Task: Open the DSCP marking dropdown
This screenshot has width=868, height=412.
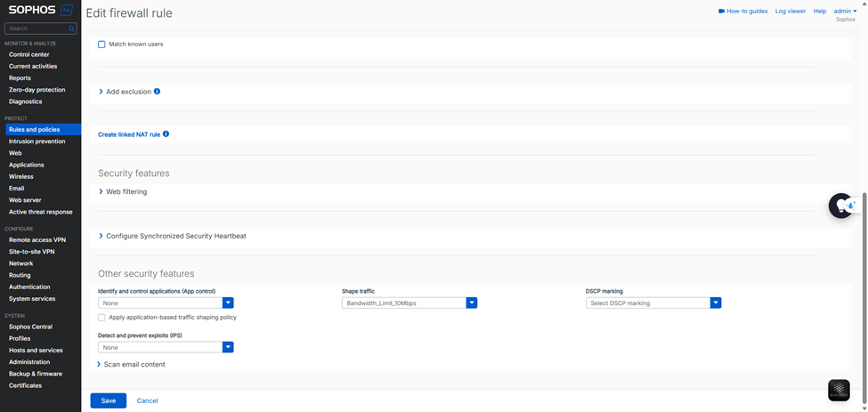Action: 716,303
